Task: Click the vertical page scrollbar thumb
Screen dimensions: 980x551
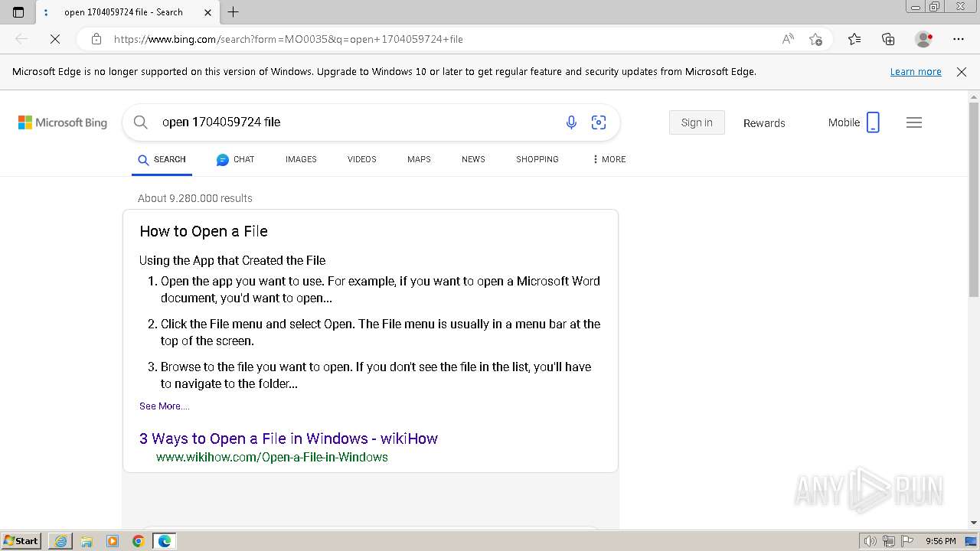Action: (x=974, y=199)
